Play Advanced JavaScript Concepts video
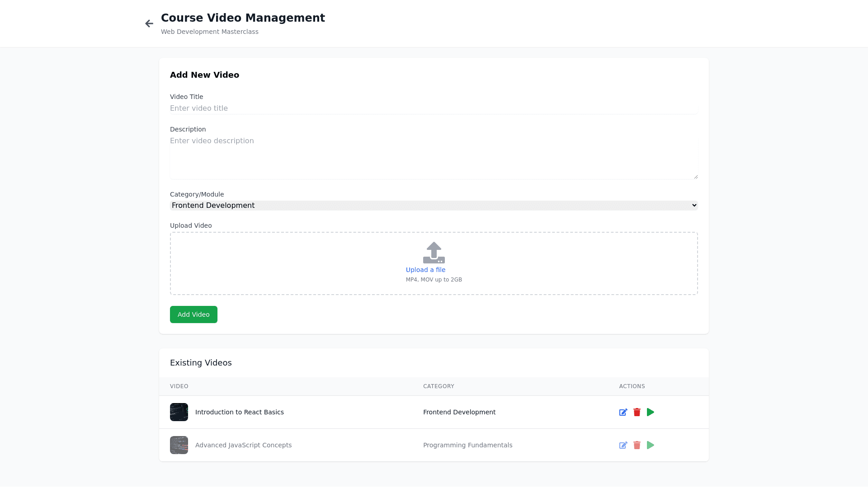Image resolution: width=868 pixels, height=488 pixels. point(650,445)
